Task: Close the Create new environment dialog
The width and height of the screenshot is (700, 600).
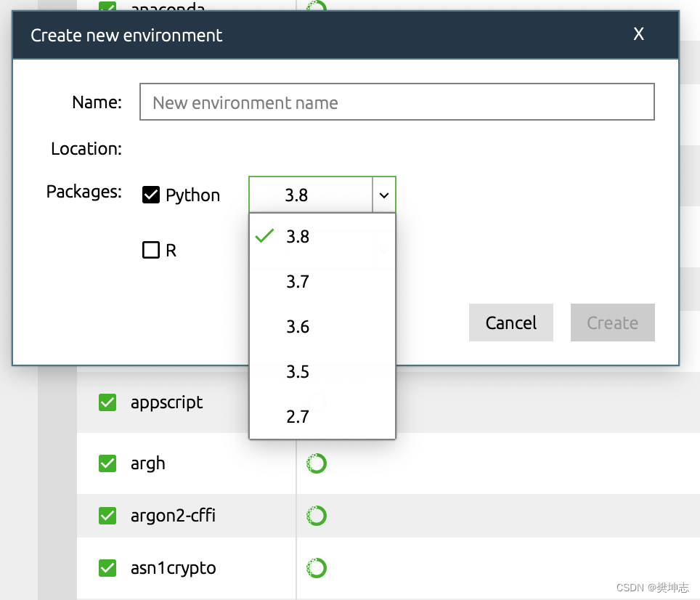Action: pos(639,34)
